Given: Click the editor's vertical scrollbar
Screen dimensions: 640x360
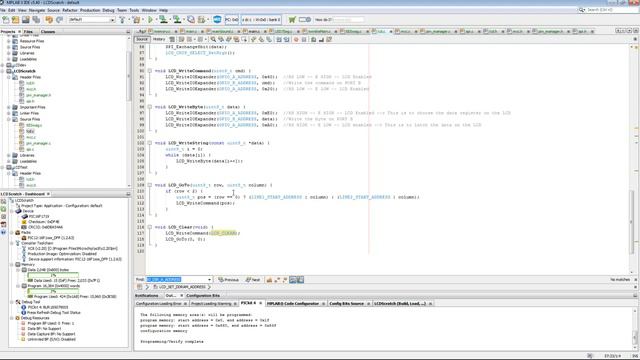Looking at the screenshot, I should tap(631, 159).
